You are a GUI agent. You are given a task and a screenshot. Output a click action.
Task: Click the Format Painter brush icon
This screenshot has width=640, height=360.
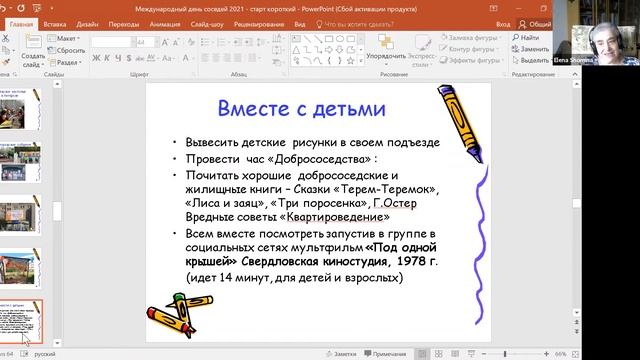coord(5,62)
